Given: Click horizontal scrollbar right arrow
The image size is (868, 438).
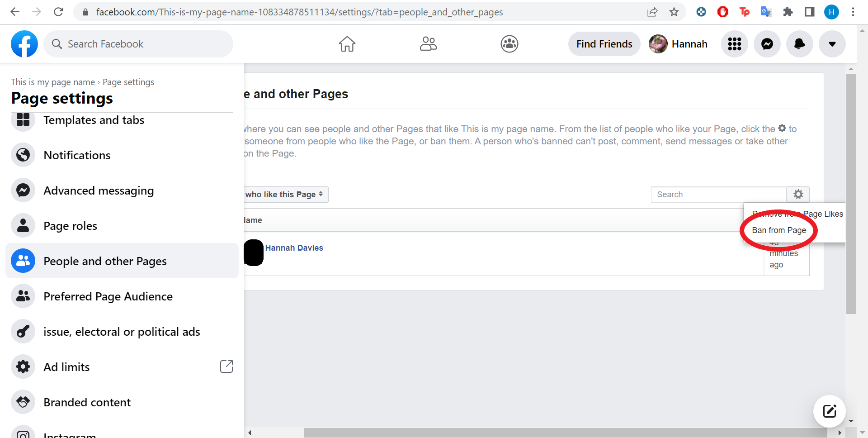Looking at the screenshot, I should point(840,433).
